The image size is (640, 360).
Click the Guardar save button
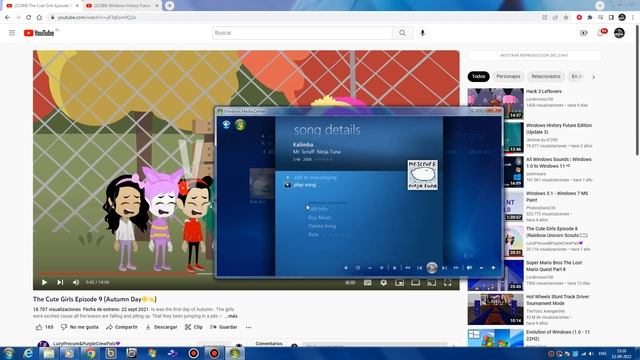pos(223,327)
